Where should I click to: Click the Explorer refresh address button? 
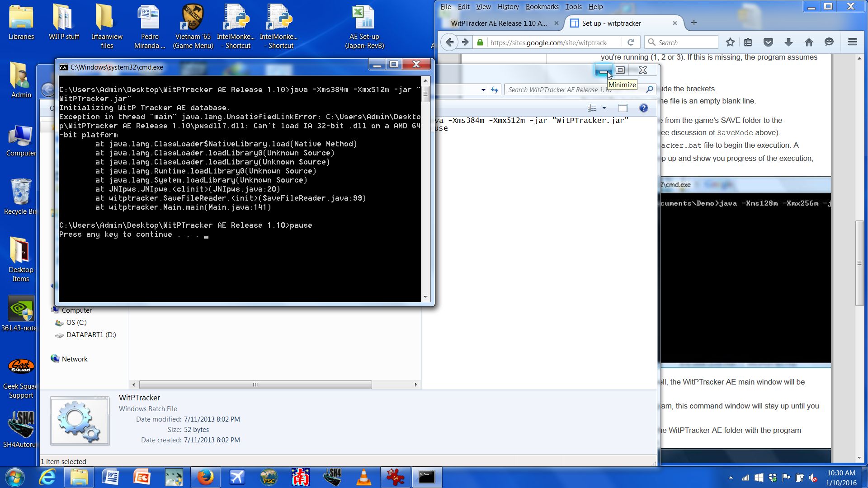(x=495, y=90)
